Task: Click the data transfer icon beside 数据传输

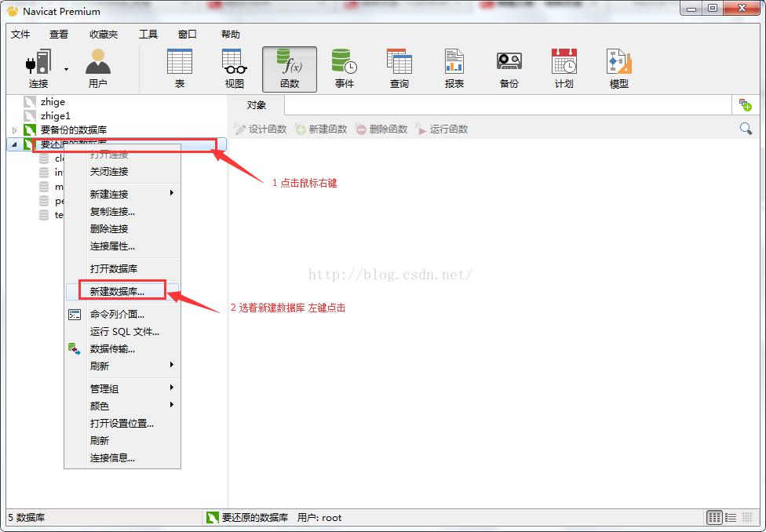Action: [75, 349]
